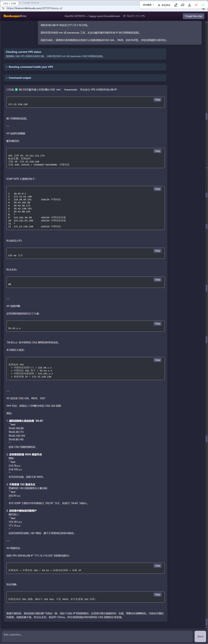
Task: Click '3. 不是普通 163 直连为主' item
Action: pyautogui.click(x=21, y=484)
